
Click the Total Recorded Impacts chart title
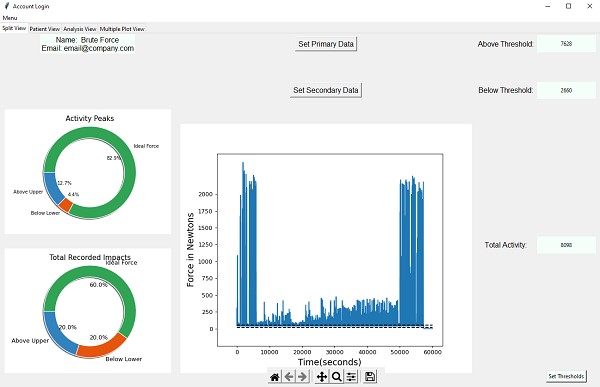click(90, 257)
